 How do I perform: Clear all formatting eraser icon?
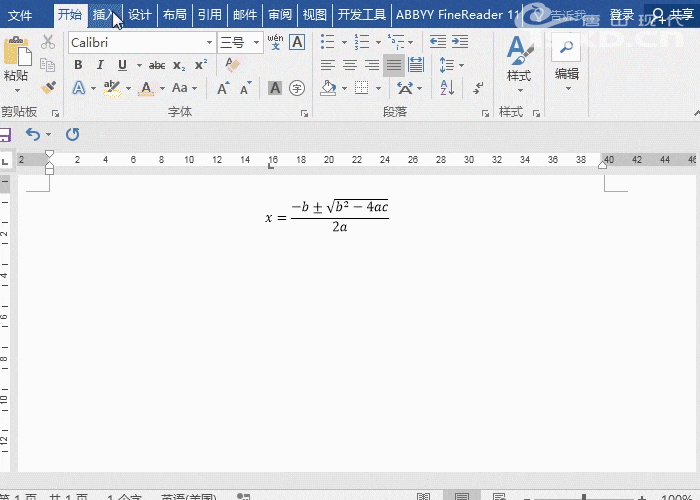click(x=232, y=65)
